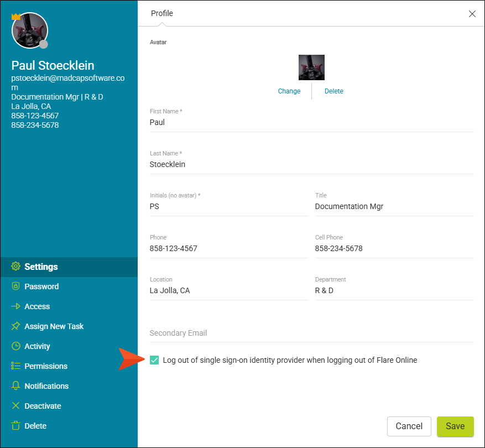This screenshot has height=448, width=485.
Task: Click the large sidebar profile picture
Action: pos(30,30)
